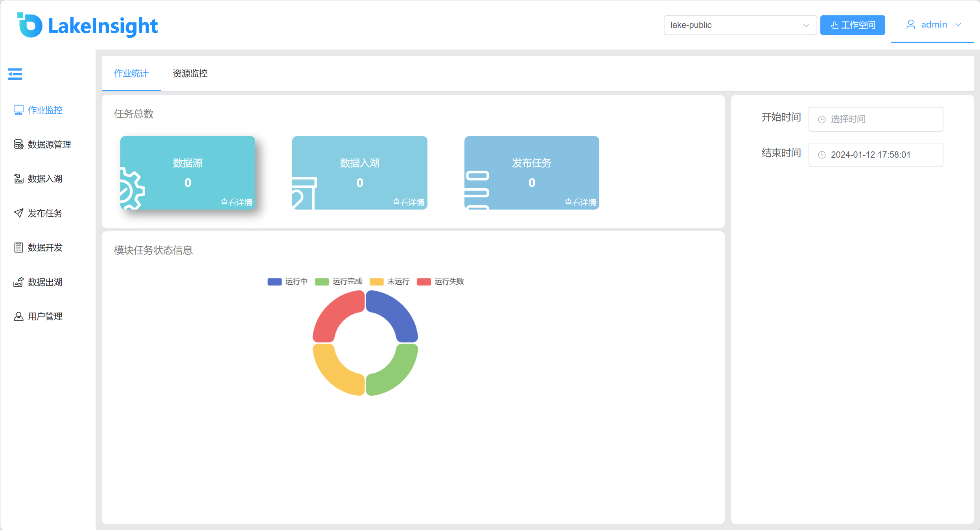Image resolution: width=980 pixels, height=530 pixels.
Task: Click the 数据源 count value 0
Action: coord(188,183)
